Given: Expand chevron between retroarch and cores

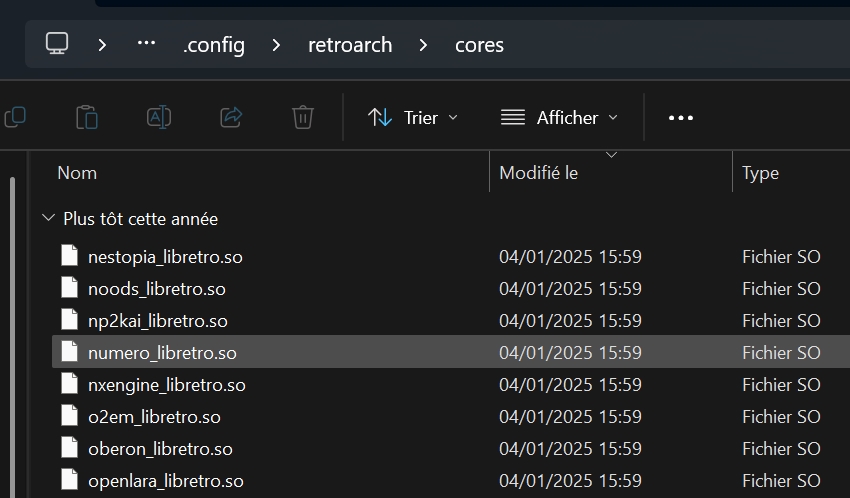Looking at the screenshot, I should point(423,45).
